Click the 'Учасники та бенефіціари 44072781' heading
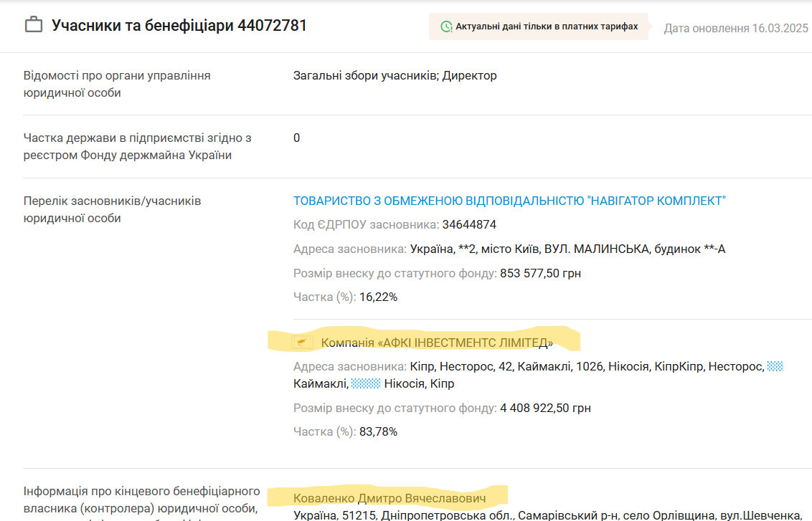This screenshot has height=521, width=812. (x=179, y=26)
